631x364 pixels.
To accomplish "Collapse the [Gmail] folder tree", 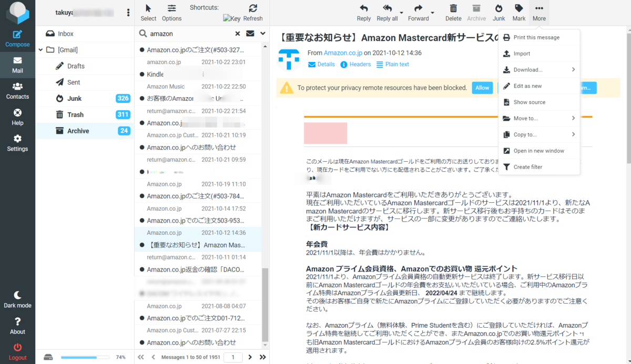I will [x=41, y=50].
